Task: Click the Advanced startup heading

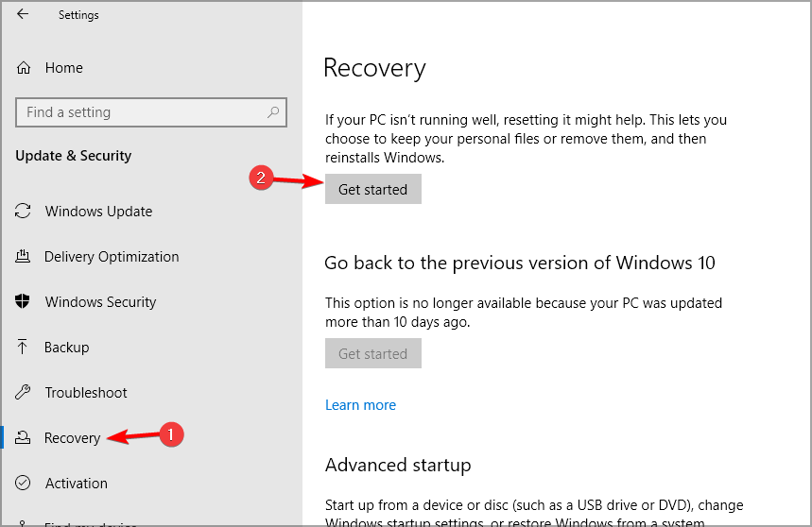Action: pos(398,465)
